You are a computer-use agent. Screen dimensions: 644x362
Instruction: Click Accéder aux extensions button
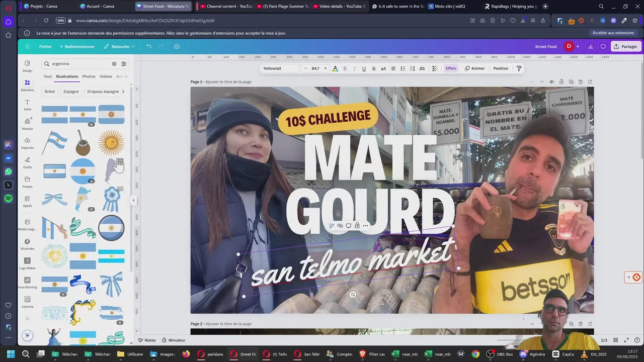coord(613,33)
